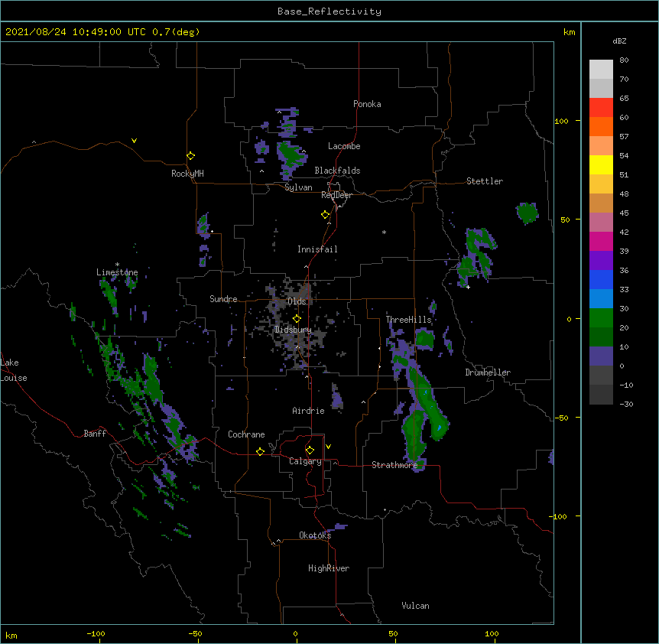Click the green echo cell near Stettler's southeast
This screenshot has width=659, height=644.
click(x=527, y=213)
